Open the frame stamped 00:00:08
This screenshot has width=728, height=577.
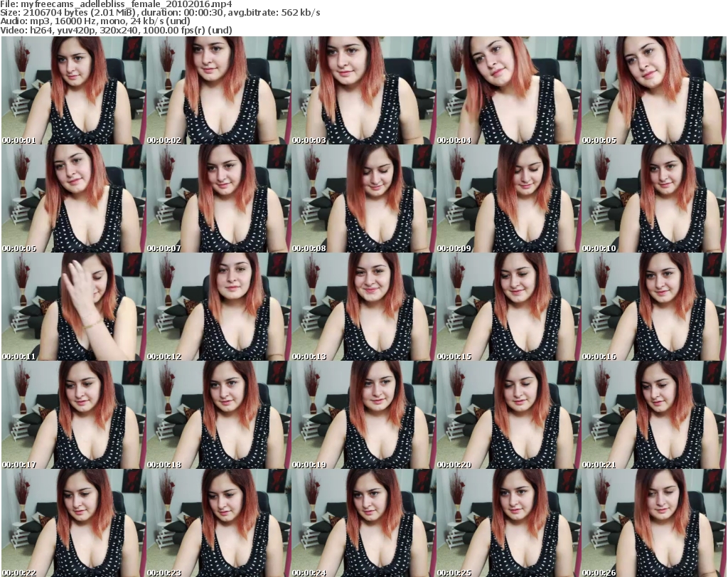363,198
